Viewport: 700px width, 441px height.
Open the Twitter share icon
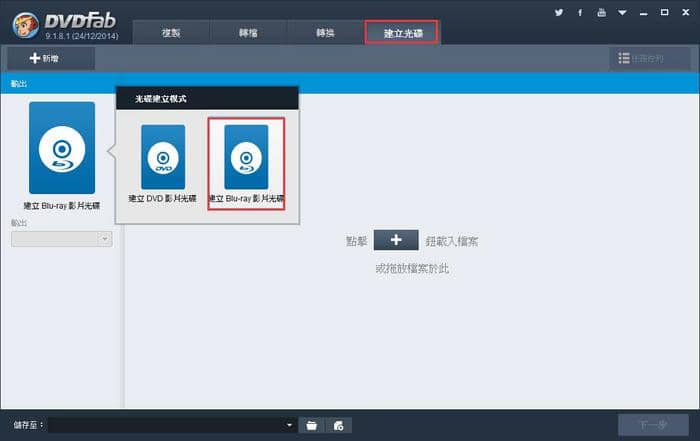[559, 12]
